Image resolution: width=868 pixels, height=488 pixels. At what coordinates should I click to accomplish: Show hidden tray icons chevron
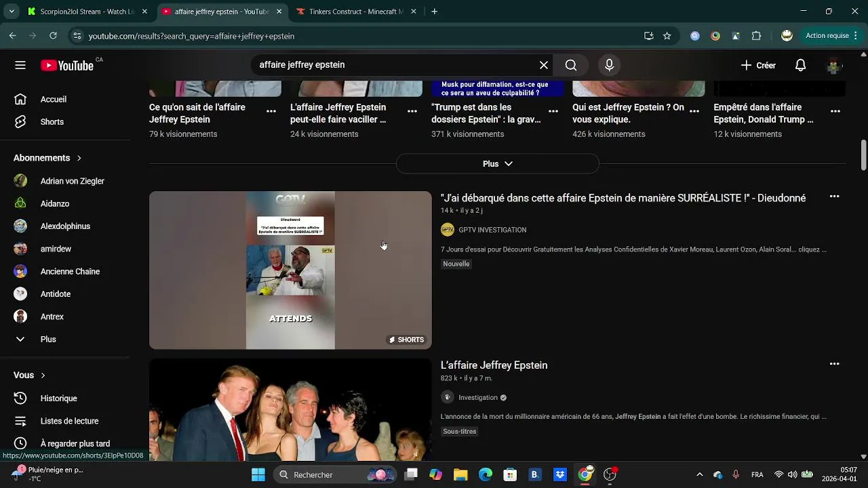pyautogui.click(x=700, y=474)
